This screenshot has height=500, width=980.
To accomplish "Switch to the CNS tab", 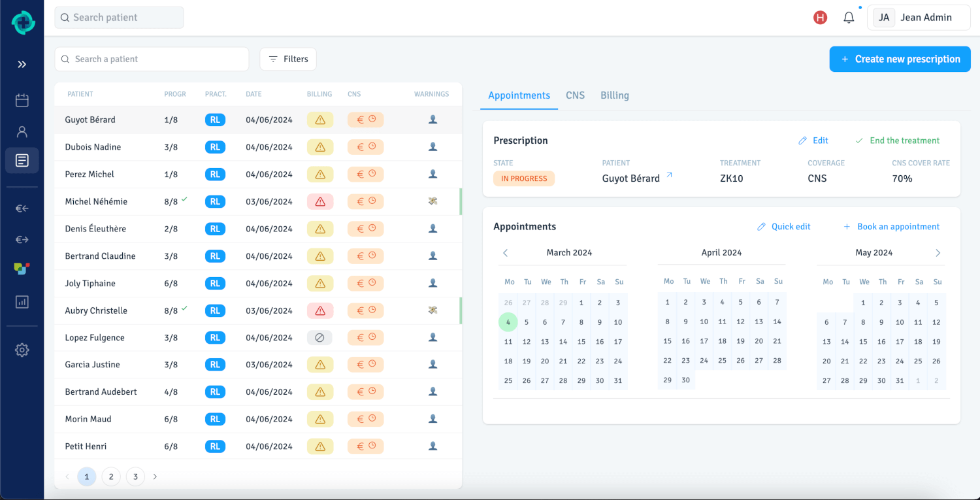I will click(575, 95).
